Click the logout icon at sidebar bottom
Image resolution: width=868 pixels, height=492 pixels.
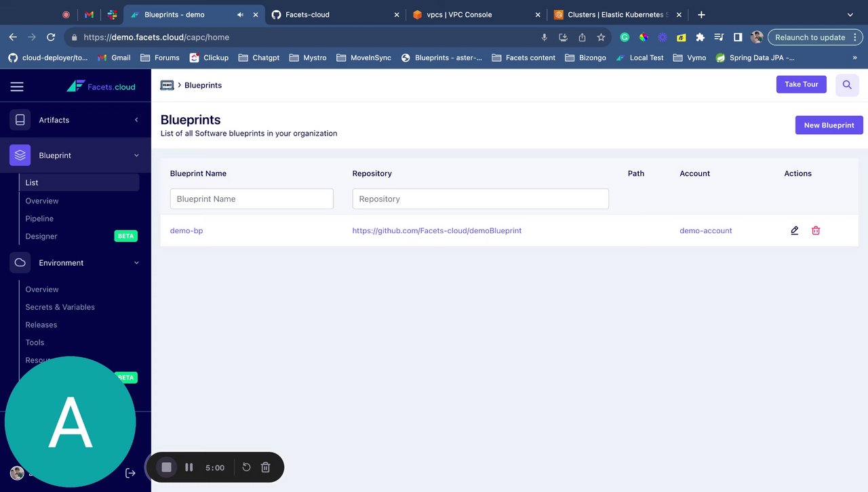click(131, 473)
